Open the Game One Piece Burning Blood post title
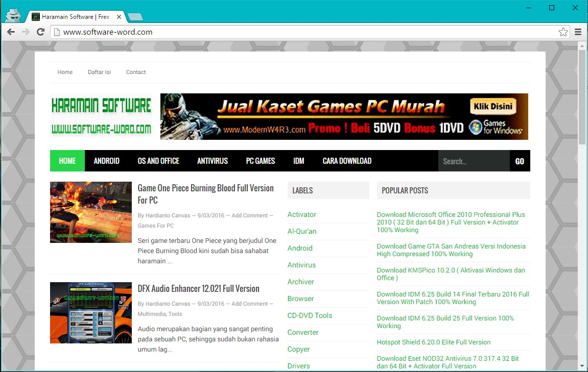The image size is (588, 372). pyautogui.click(x=205, y=194)
